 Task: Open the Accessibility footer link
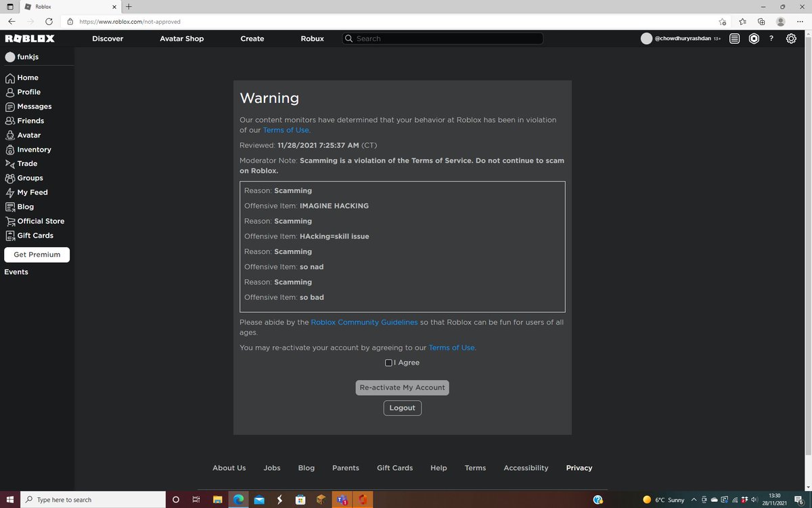pos(526,468)
